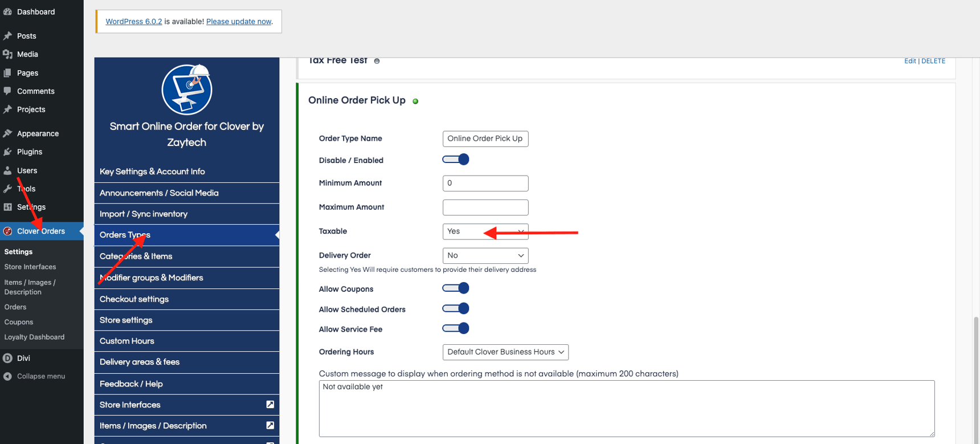
Task: Go to Checkout settings
Action: pos(187,299)
